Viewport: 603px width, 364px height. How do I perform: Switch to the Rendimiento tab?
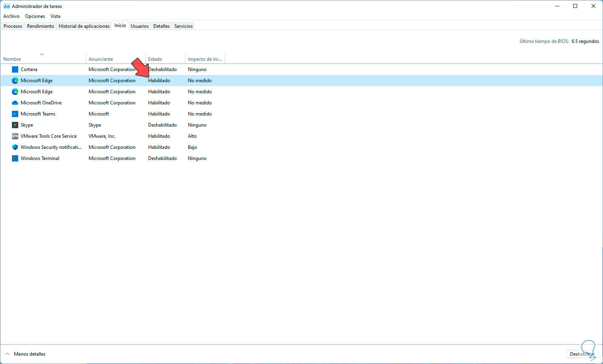pos(41,26)
